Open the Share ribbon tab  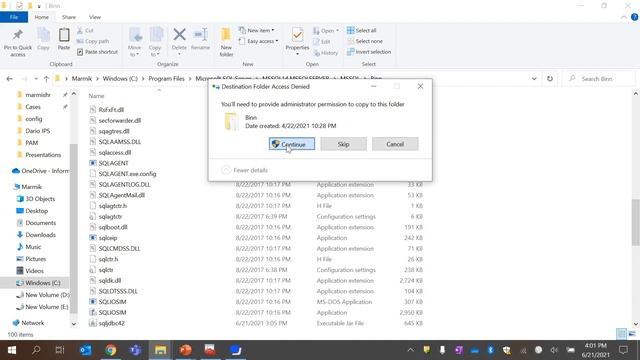pos(69,17)
